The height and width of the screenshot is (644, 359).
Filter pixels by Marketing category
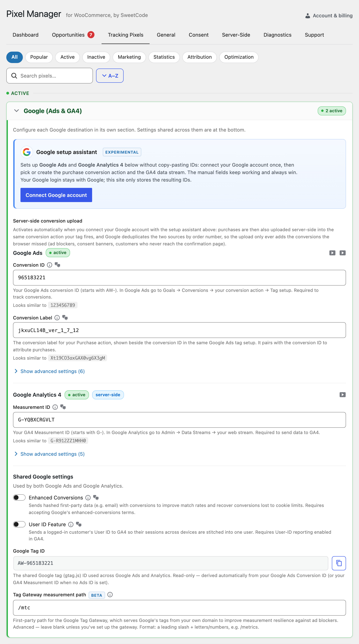129,57
